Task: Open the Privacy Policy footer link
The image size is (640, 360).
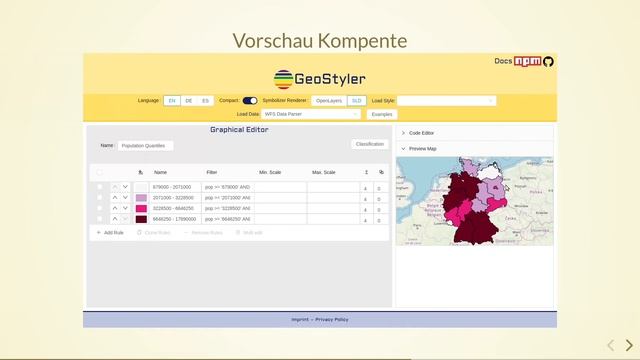Action: click(332, 320)
